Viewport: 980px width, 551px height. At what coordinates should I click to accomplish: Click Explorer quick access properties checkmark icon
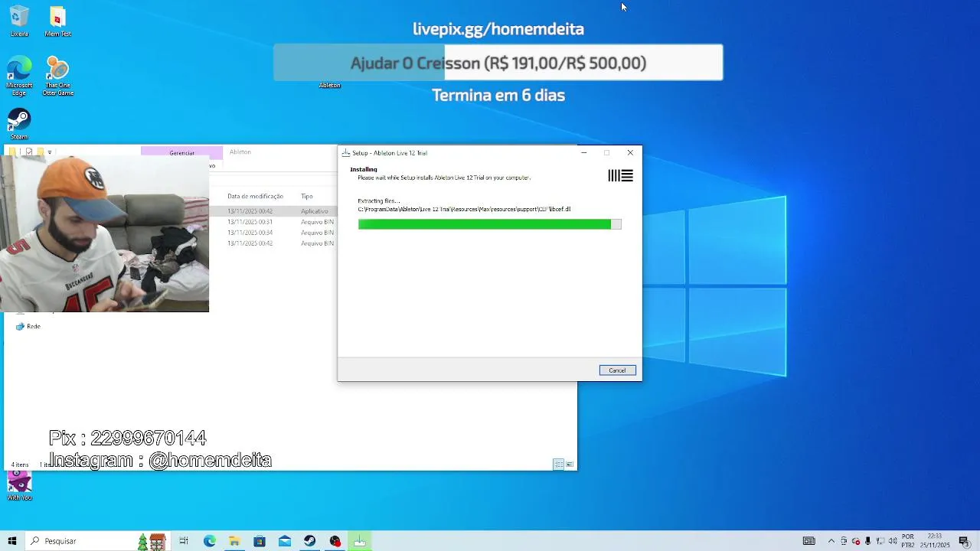(29, 152)
